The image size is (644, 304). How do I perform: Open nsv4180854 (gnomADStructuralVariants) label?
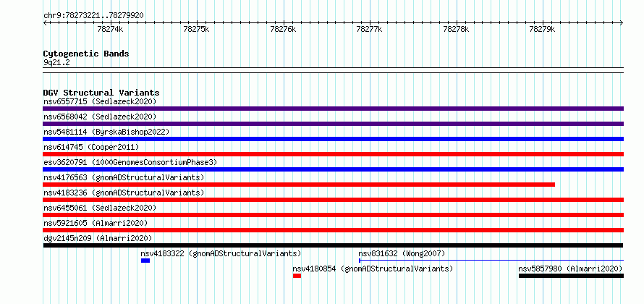pos(373,269)
